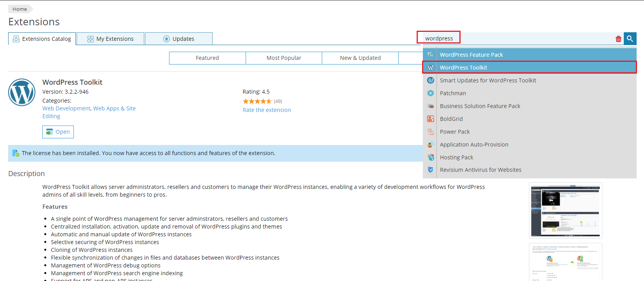644x281 pixels.
Task: Click the Smart Updates suggestion icon
Action: pyautogui.click(x=431, y=80)
